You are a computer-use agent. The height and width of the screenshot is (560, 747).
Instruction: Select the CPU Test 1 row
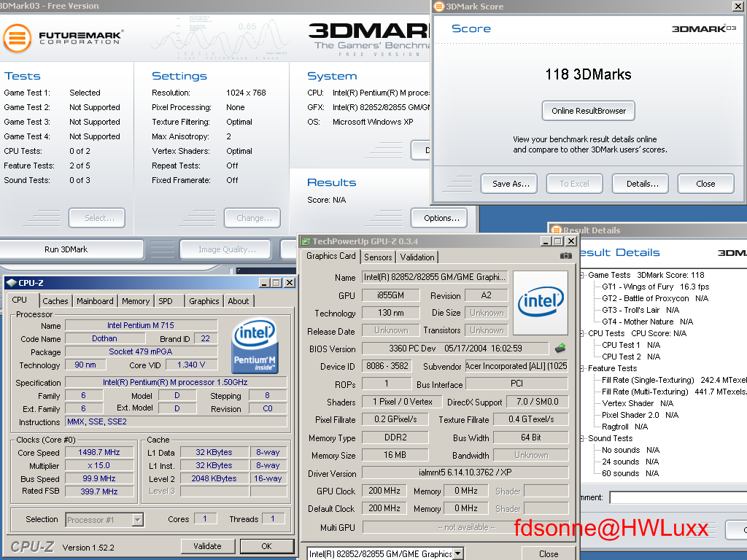[631, 345]
